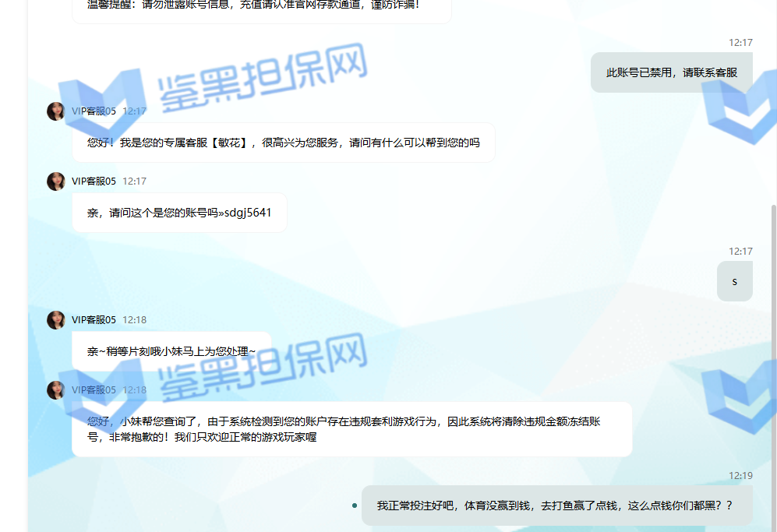Click the 此账号已禁用 sent message bubble
The image size is (777, 532).
click(671, 72)
